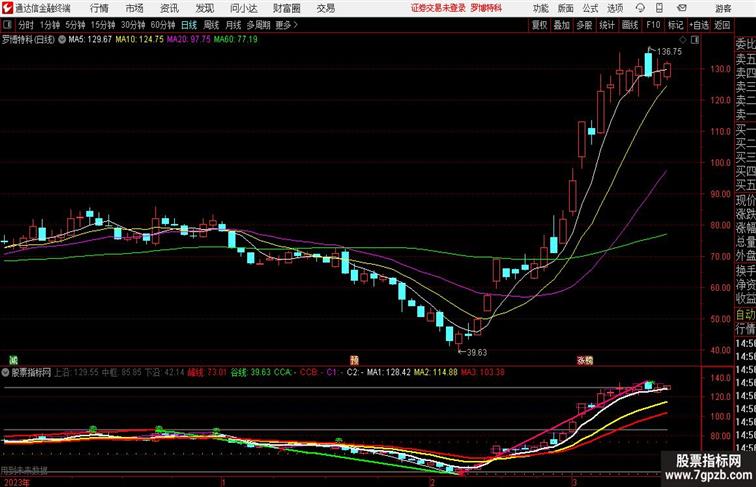The width and height of the screenshot is (756, 487).
Task: Open the 问小达 menu
Action: pos(243,8)
